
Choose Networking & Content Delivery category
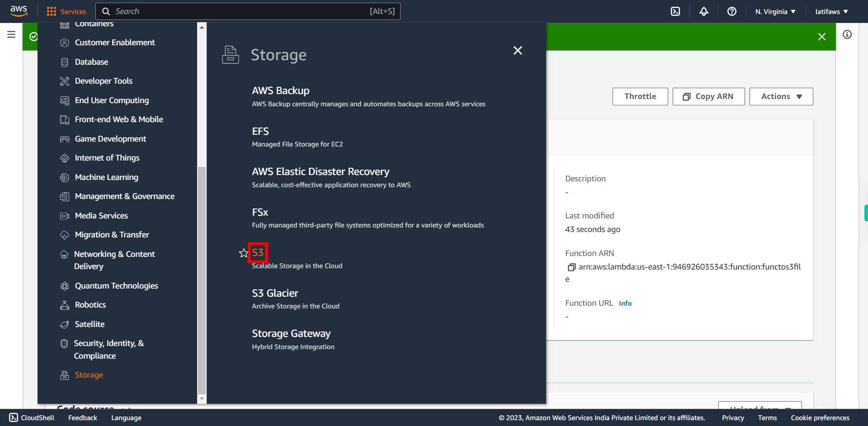tap(114, 260)
